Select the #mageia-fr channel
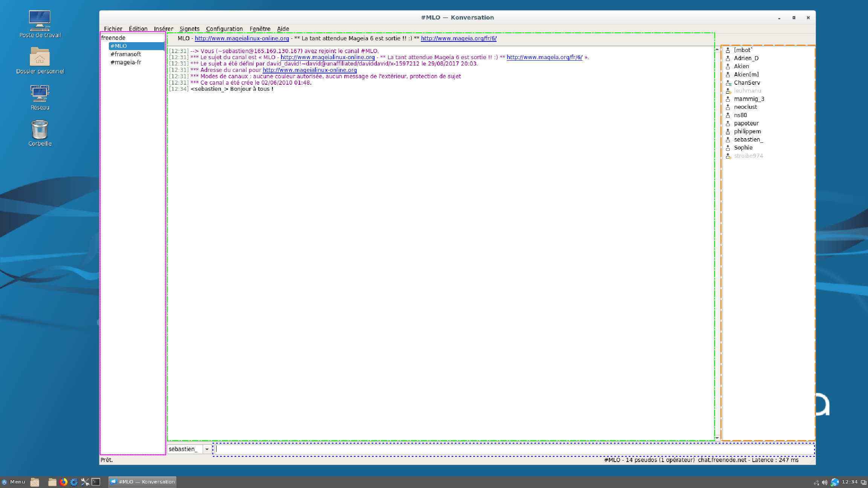The width and height of the screenshot is (868, 488). (126, 62)
